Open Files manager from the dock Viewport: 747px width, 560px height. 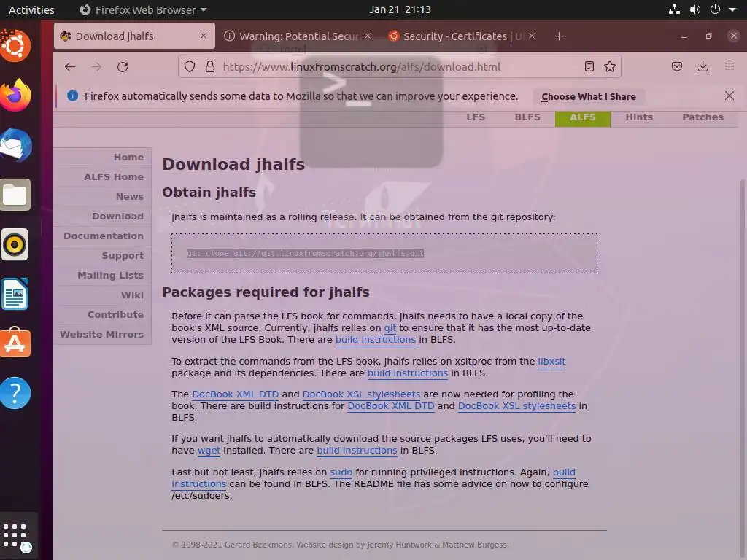pos(15,195)
